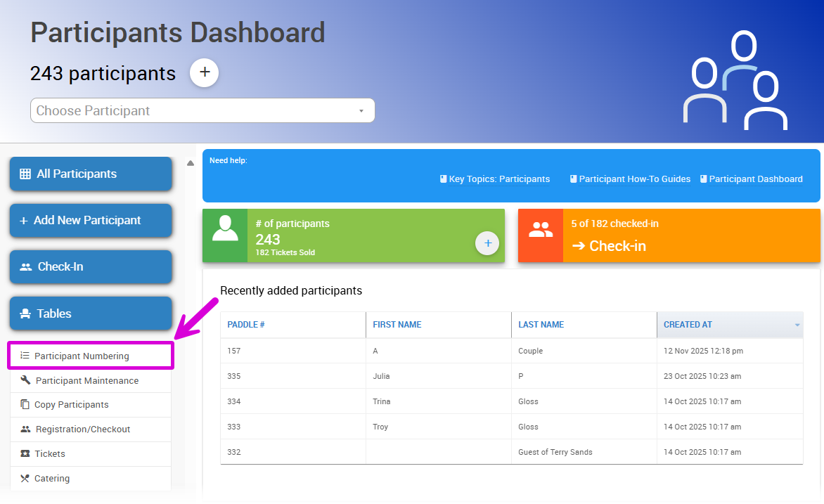The image size is (824, 504).
Task: Open Tickets in the sidebar list
Action: (x=50, y=454)
